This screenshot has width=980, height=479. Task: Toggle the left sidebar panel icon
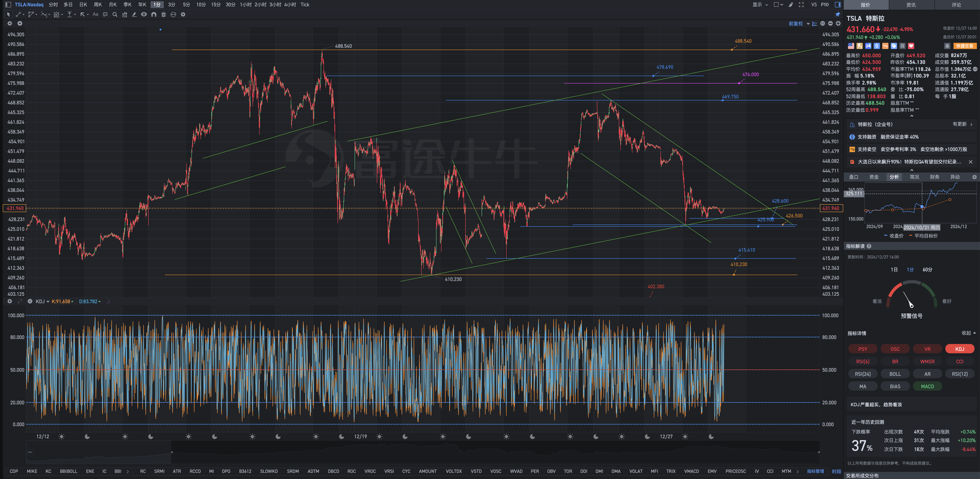pyautogui.click(x=8, y=4)
